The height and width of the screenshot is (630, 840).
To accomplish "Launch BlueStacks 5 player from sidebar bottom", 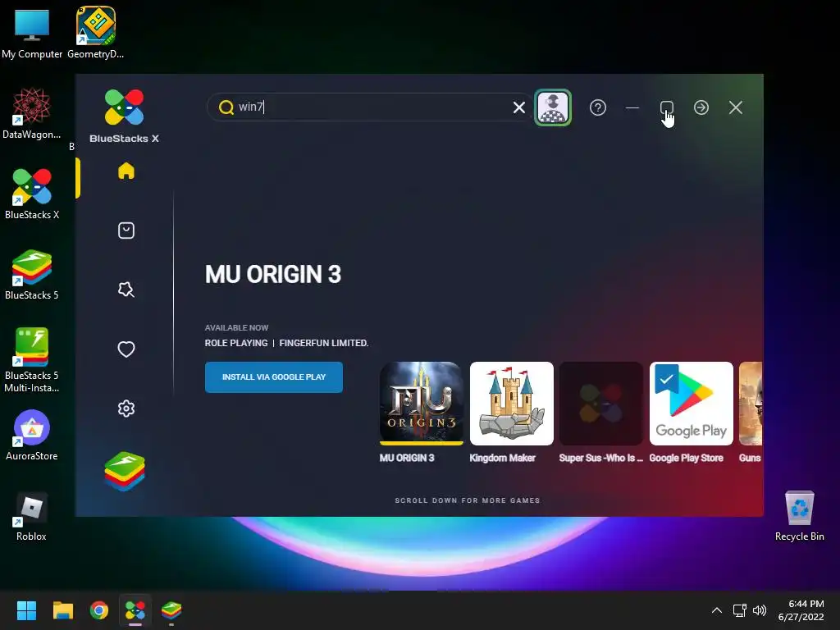I will tap(125, 472).
